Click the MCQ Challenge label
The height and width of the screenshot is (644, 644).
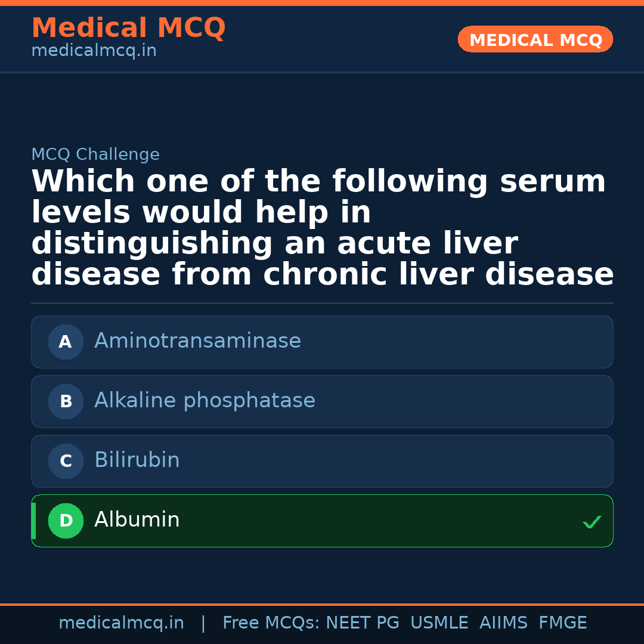tap(95, 154)
